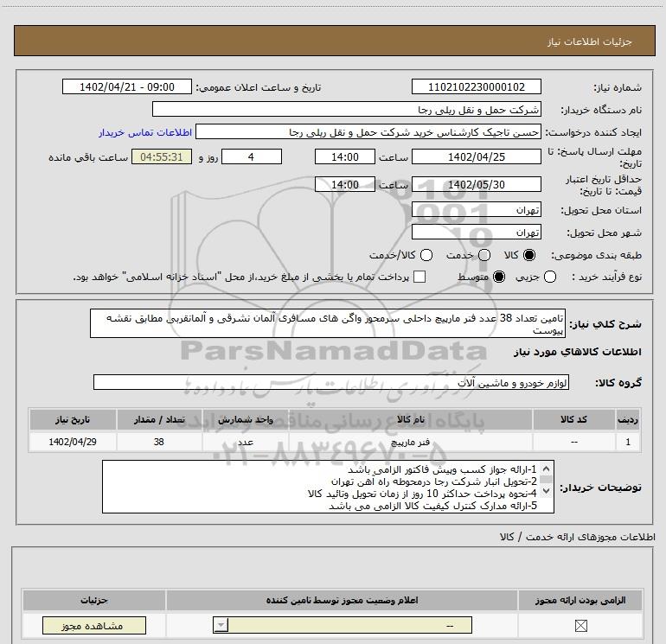Click the شهر محل تحویل field تهران
Viewport: 666px width, 644px height.
[476, 232]
